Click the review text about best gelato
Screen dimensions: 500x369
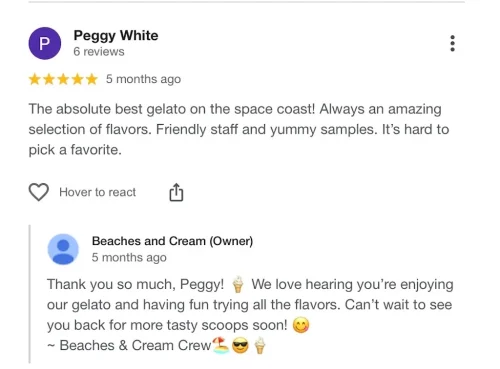(x=239, y=129)
